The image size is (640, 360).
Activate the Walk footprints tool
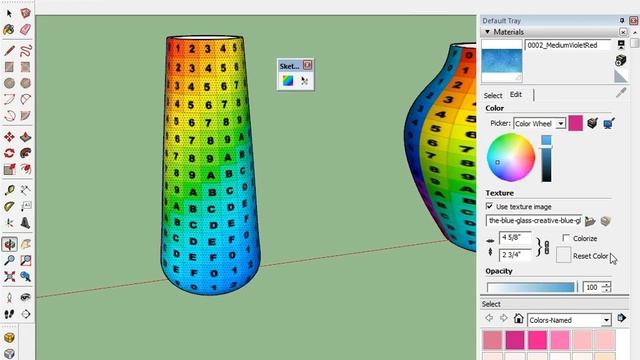coord(9,314)
